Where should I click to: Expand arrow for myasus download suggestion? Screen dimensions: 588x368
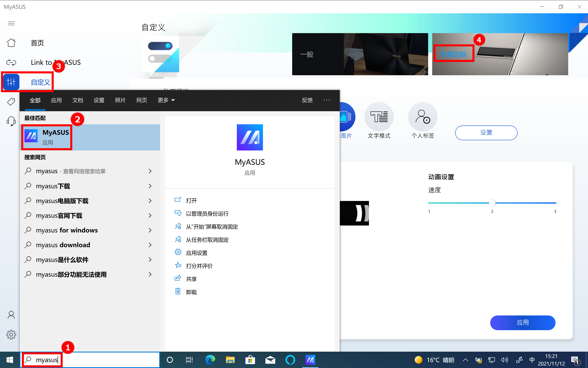[150, 245]
